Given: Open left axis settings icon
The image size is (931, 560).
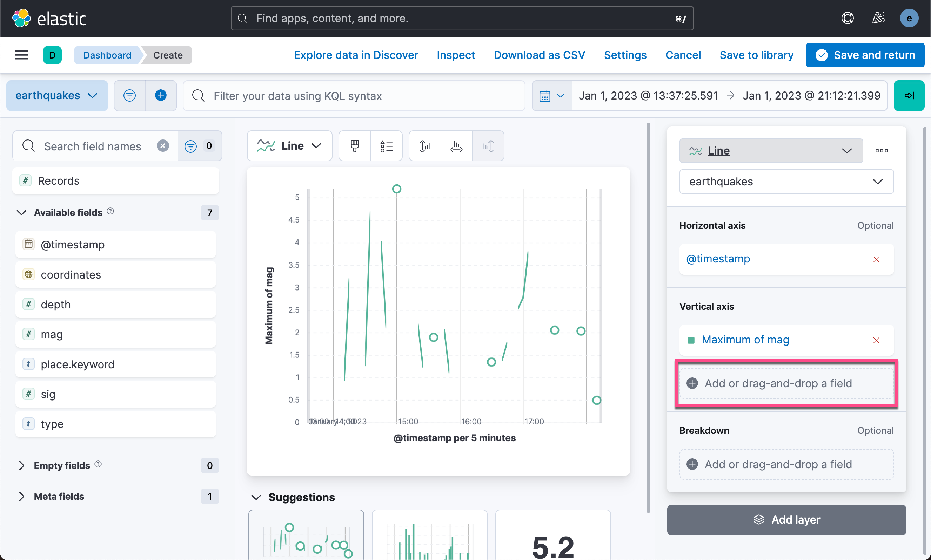Looking at the screenshot, I should [x=424, y=146].
